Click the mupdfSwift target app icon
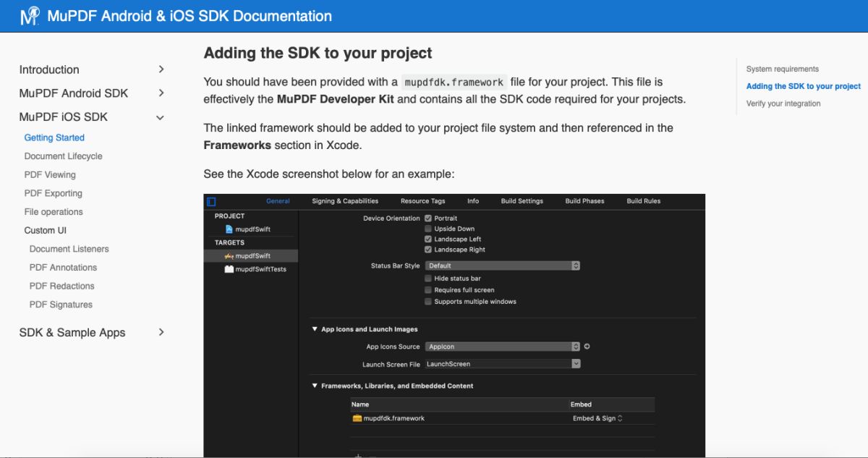 click(229, 256)
